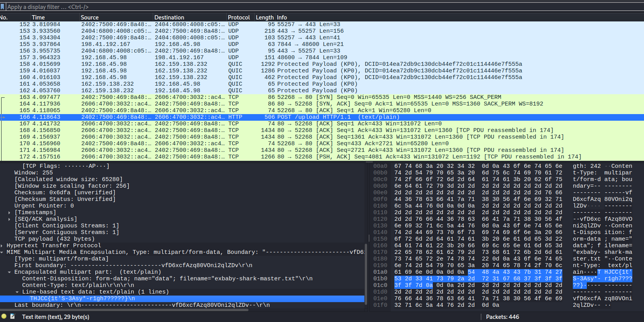Click the "Packets: 446" status bar entry
The height and width of the screenshot is (322, 644).
[x=502, y=317]
